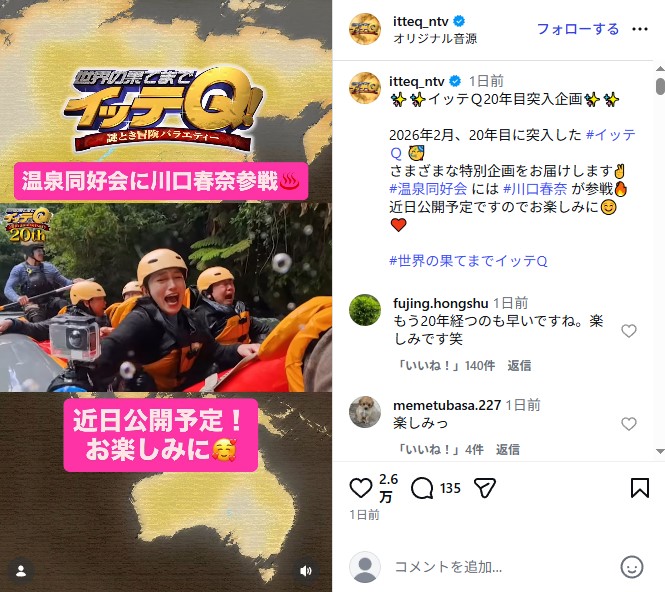Open fujing.hongshu profile from username

pos(441,303)
